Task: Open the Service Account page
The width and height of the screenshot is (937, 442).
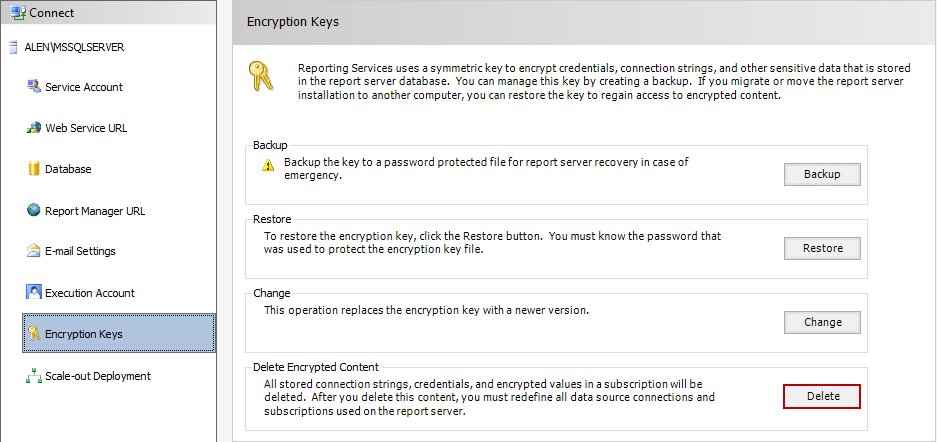Action: (84, 87)
